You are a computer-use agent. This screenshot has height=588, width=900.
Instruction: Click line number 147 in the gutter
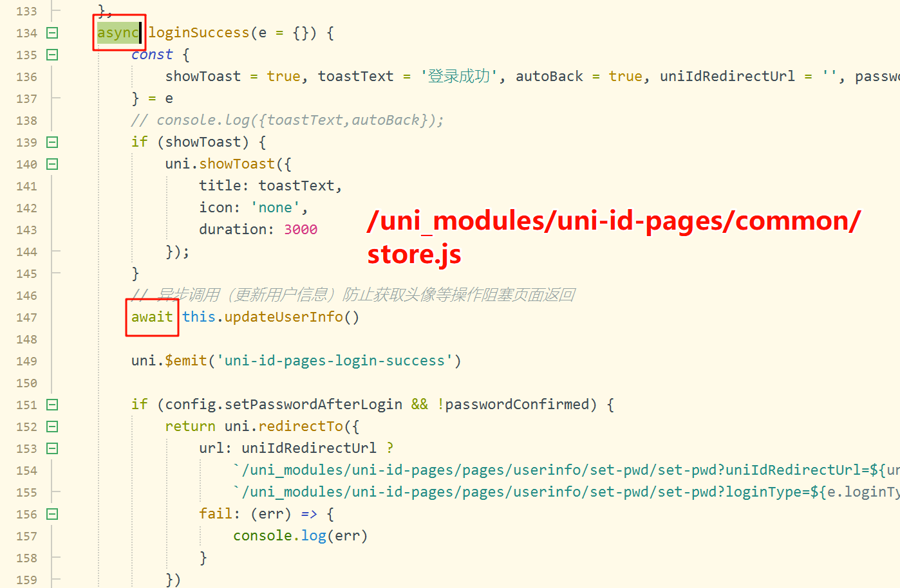(x=27, y=318)
